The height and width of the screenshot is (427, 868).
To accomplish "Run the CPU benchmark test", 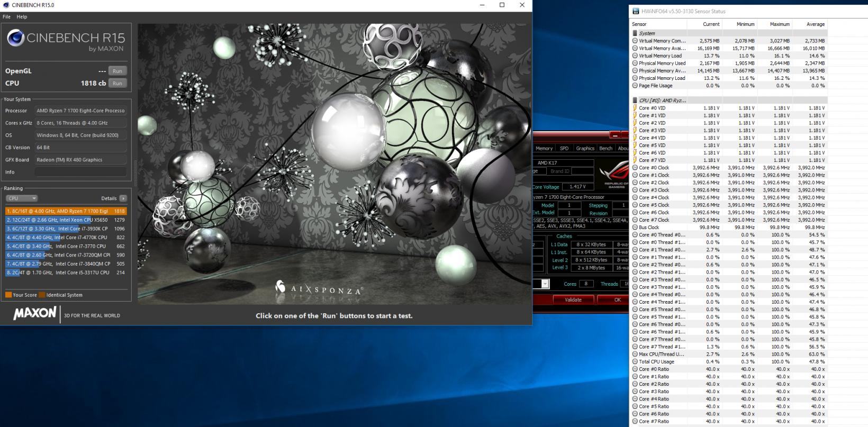I will 117,83.
